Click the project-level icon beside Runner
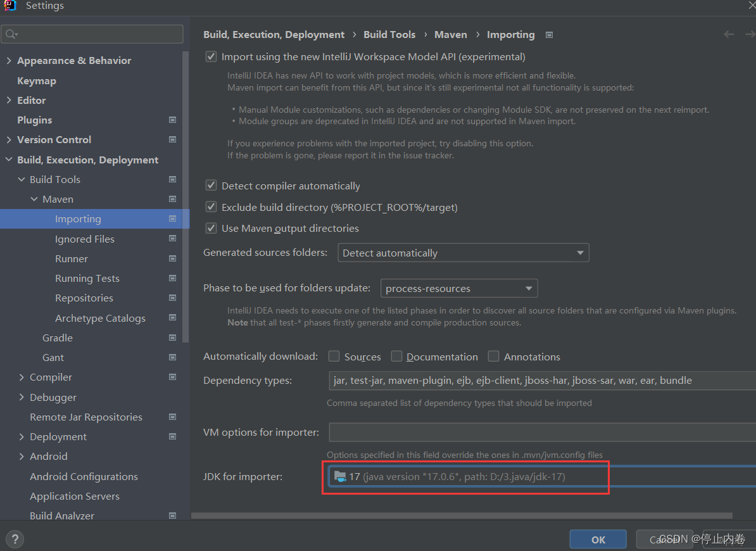 (x=173, y=258)
